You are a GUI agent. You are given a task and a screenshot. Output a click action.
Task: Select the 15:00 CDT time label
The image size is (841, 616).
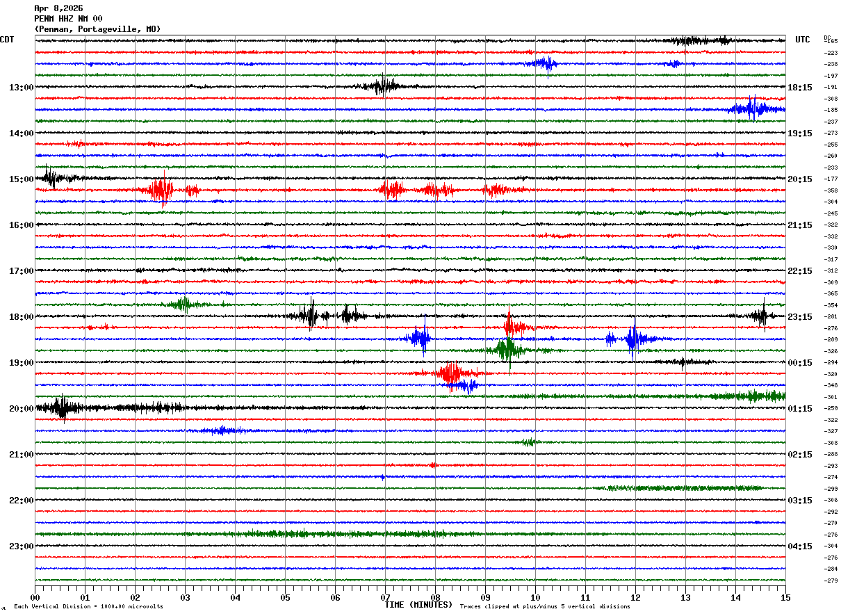point(21,179)
